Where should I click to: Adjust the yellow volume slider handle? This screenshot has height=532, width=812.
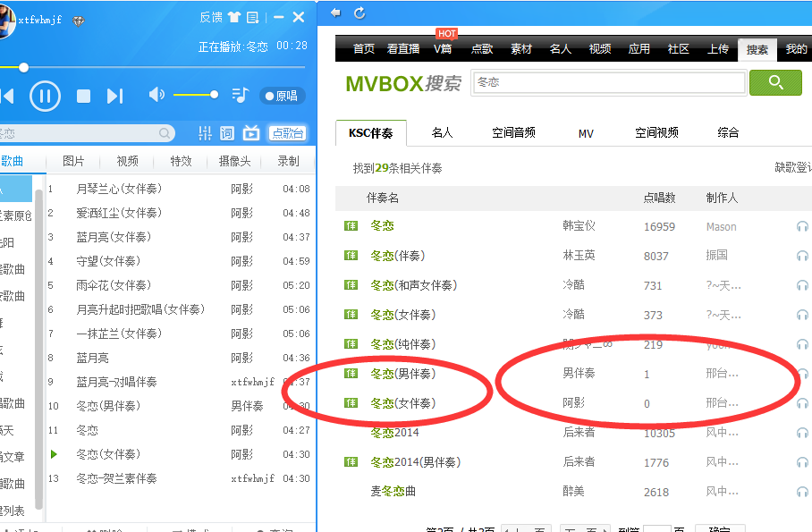click(214, 95)
